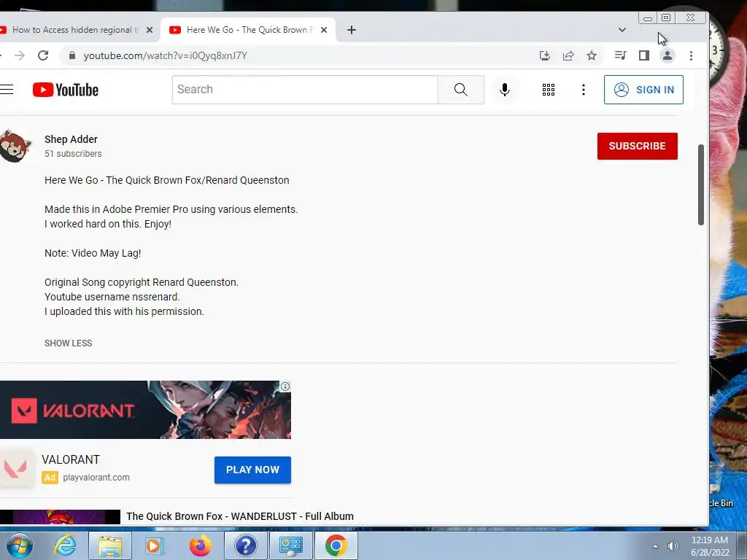Open the volume speaker tray icon

673,546
